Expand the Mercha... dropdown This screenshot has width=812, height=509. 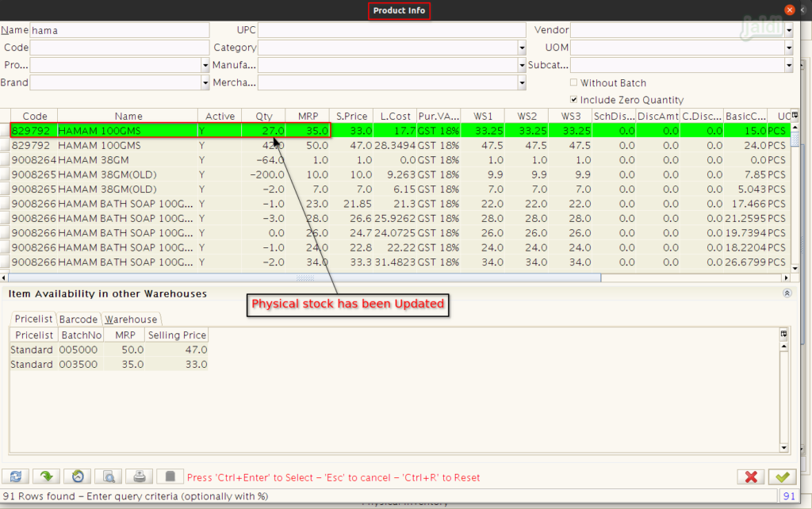(x=522, y=82)
